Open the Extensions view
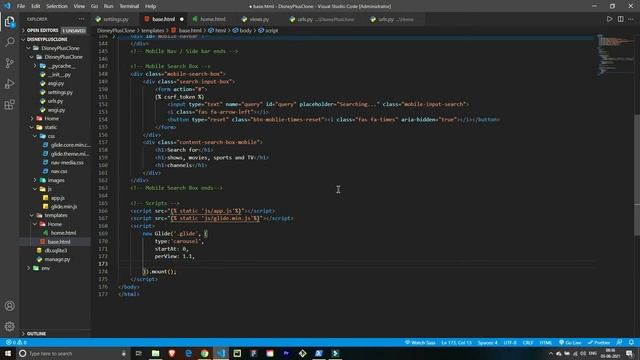The height and width of the screenshot is (360, 640). 9,104
